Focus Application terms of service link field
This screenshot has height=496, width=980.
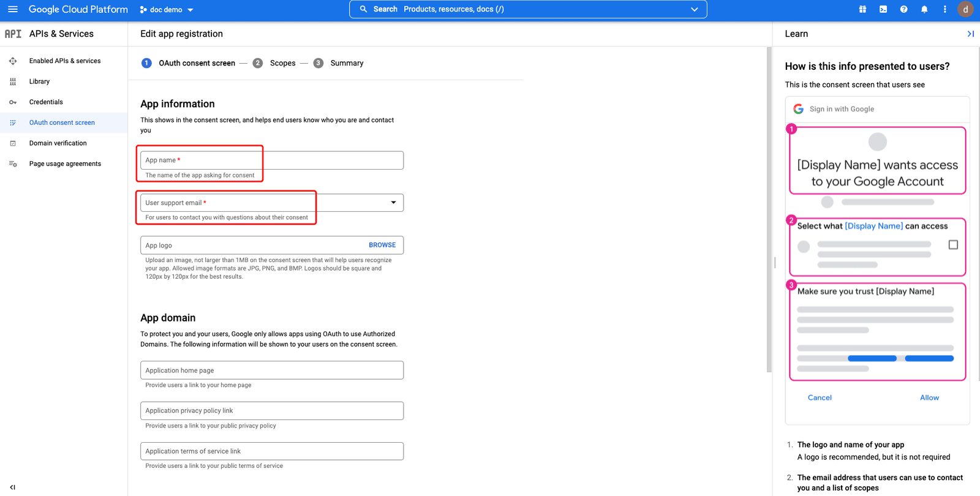[x=272, y=451]
